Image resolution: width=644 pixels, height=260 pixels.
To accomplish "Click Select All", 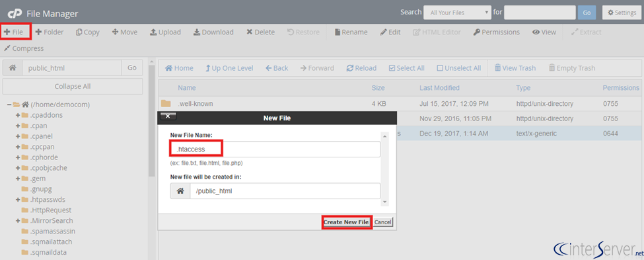I will [x=407, y=68].
